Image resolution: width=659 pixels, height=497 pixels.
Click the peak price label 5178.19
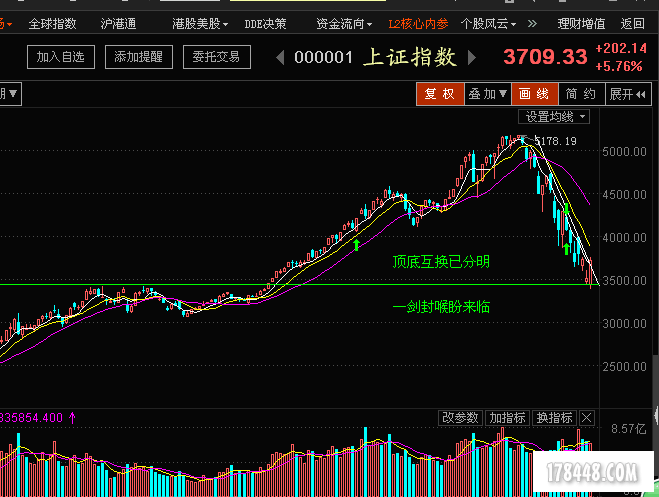tap(556, 141)
